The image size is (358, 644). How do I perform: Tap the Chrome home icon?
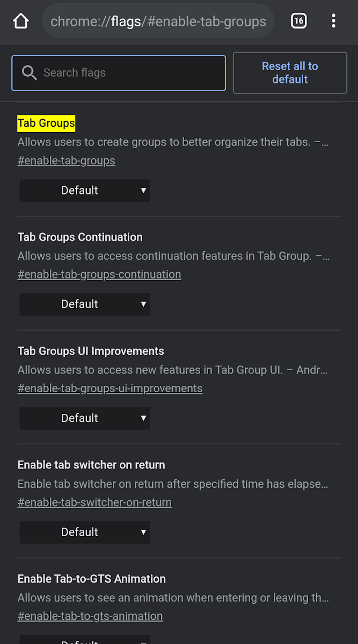20,21
